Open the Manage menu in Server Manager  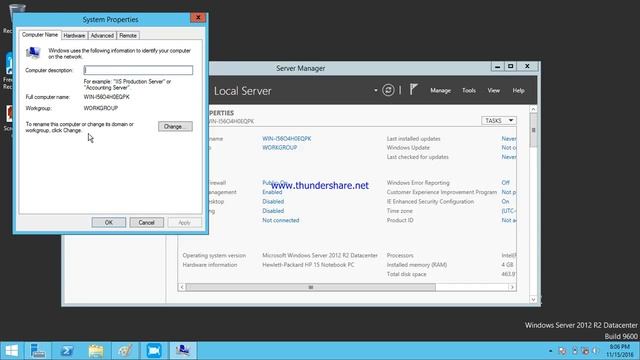tap(440, 91)
